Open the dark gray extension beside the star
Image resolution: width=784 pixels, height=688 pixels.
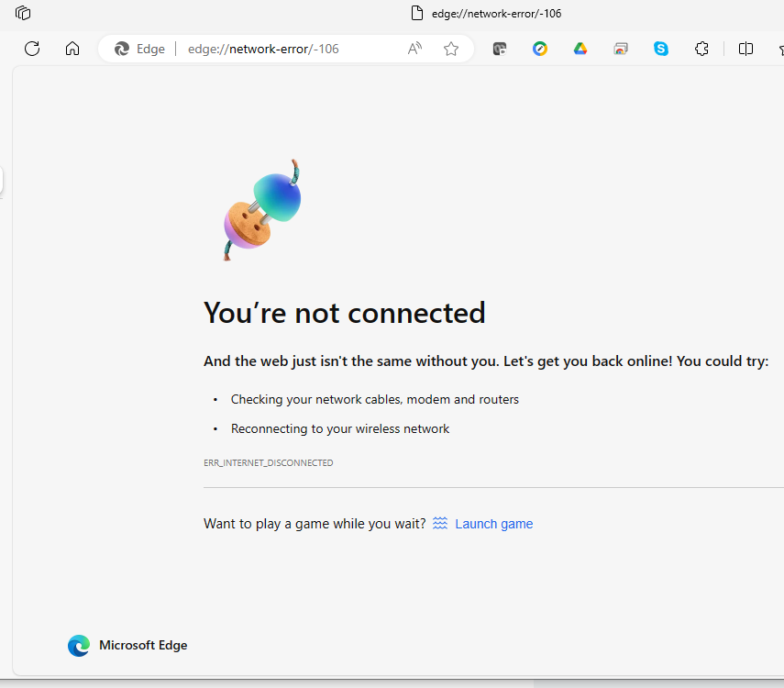500,49
